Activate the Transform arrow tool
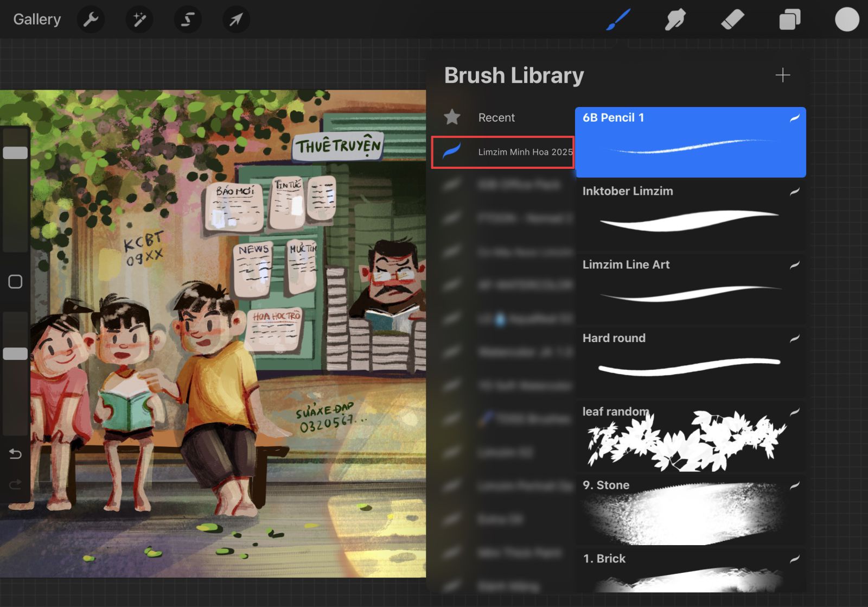 click(x=236, y=20)
